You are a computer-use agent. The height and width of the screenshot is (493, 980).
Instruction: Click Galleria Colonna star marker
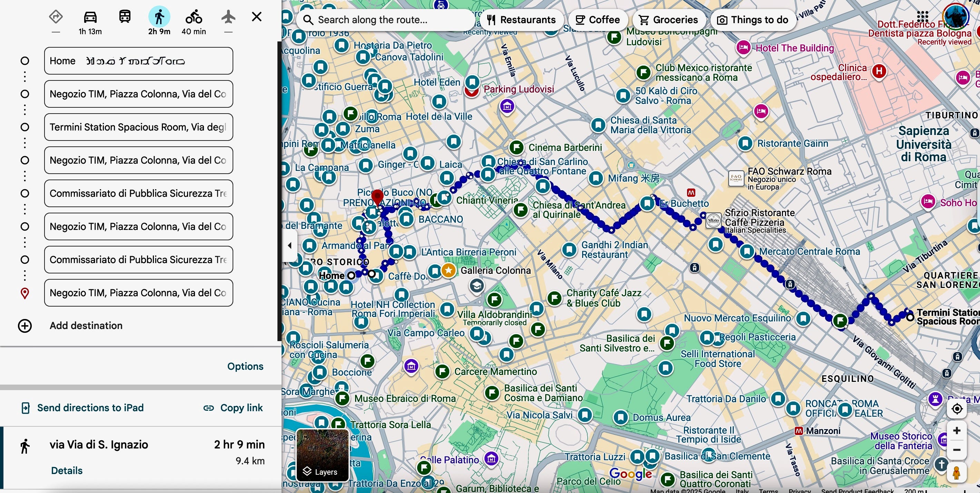point(449,271)
